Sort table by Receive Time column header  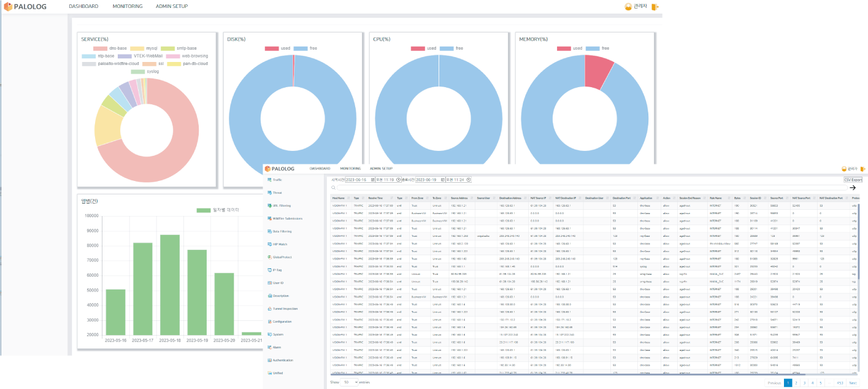(x=380, y=198)
